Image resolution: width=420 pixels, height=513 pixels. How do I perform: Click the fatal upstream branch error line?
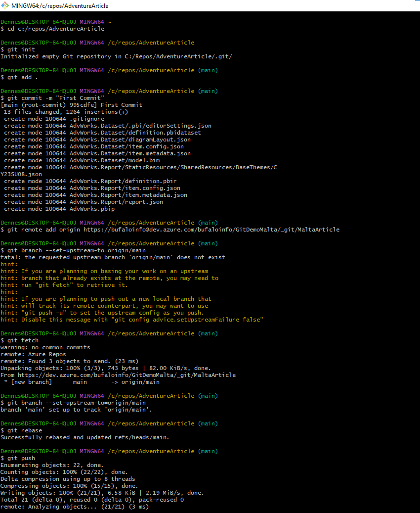(113, 257)
